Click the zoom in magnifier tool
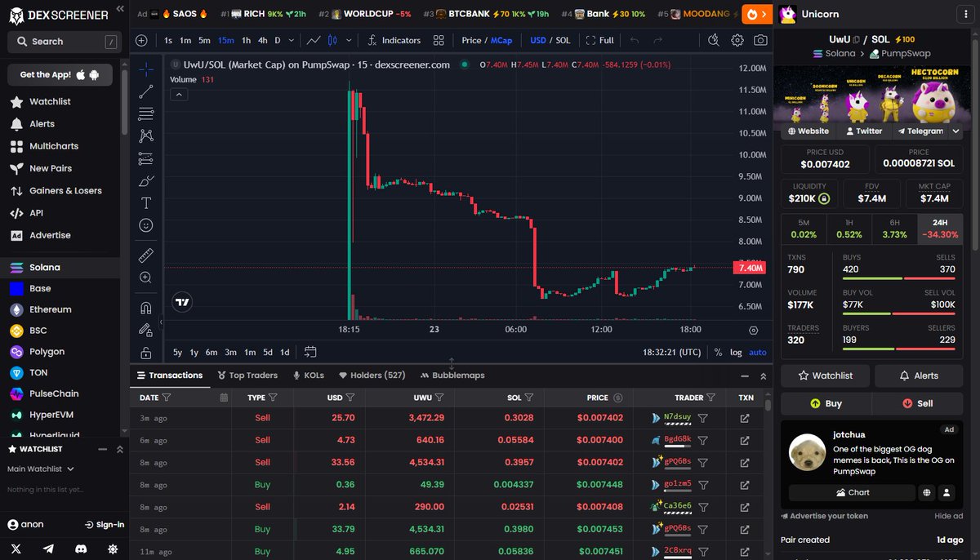This screenshot has width=980, height=560. pyautogui.click(x=146, y=278)
